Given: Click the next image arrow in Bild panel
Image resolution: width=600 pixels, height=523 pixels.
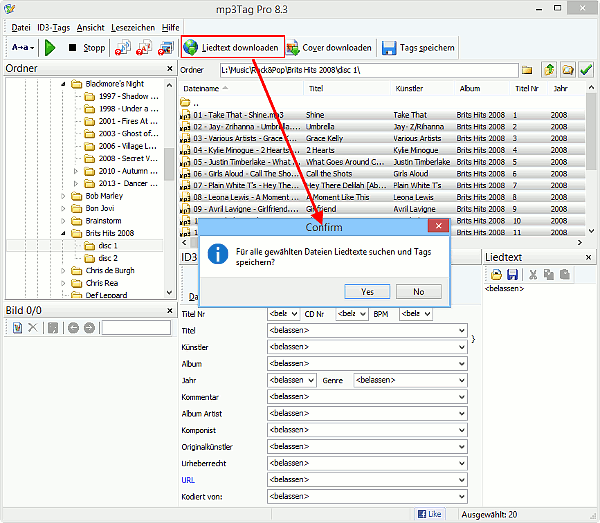Looking at the screenshot, I should pos(89,328).
